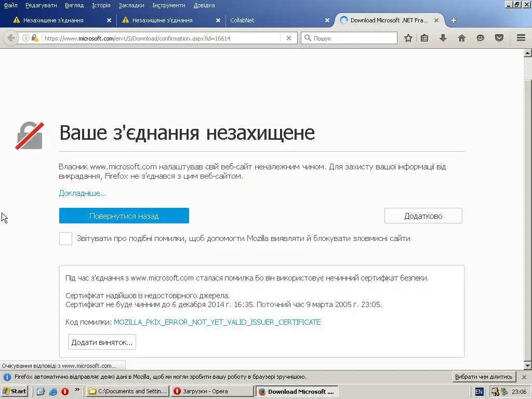Viewport: 532px width, 399px height.
Task: Open the Довідка menu
Action: (204, 5)
